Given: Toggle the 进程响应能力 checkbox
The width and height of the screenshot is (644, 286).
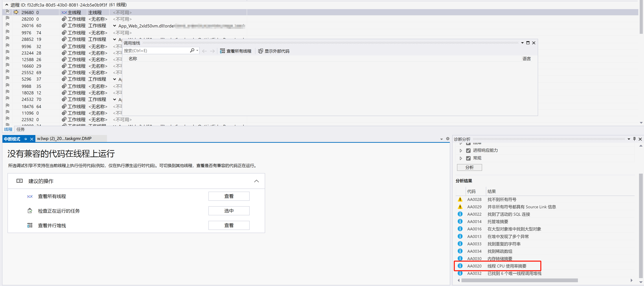Looking at the screenshot, I should pos(468,150).
